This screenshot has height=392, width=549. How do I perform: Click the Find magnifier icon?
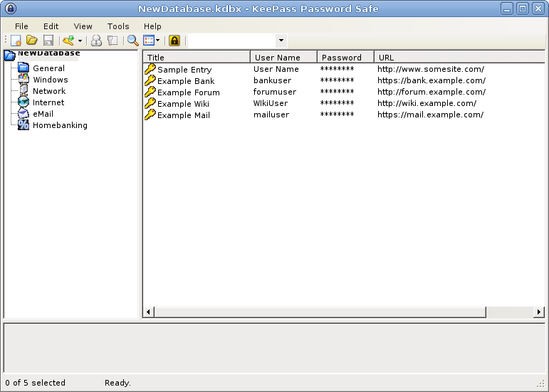(x=132, y=41)
